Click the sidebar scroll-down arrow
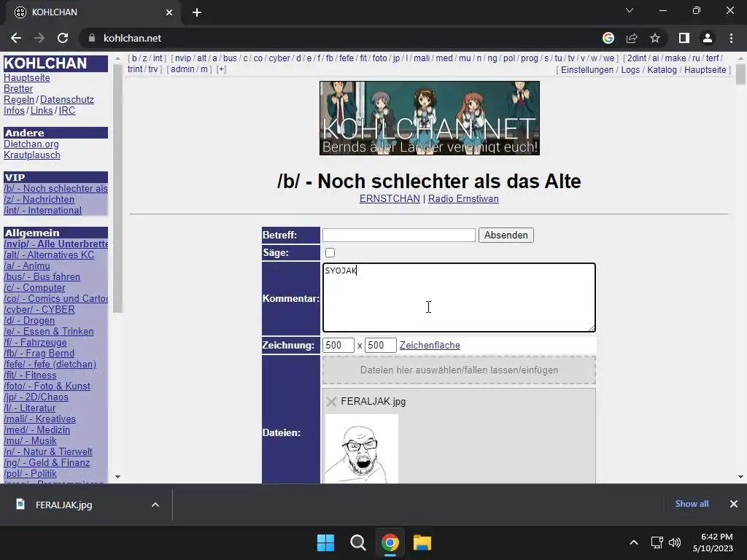 (117, 477)
